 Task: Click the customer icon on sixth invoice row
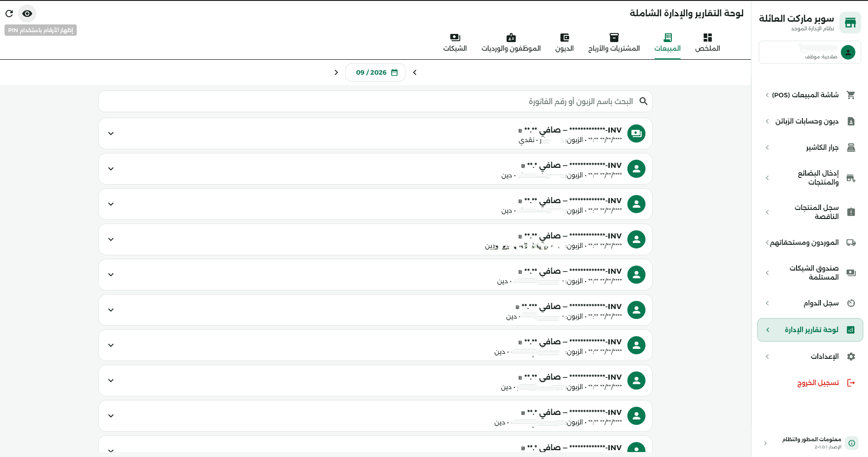pos(636,310)
